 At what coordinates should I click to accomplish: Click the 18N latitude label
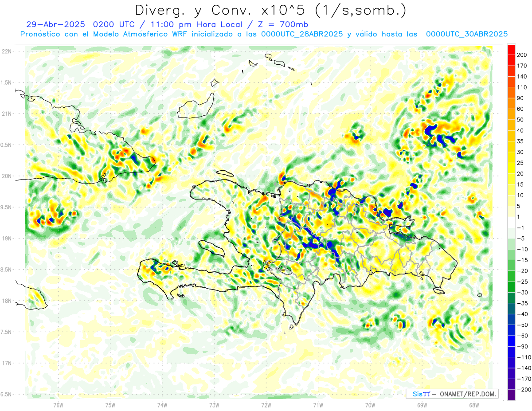tap(6, 301)
